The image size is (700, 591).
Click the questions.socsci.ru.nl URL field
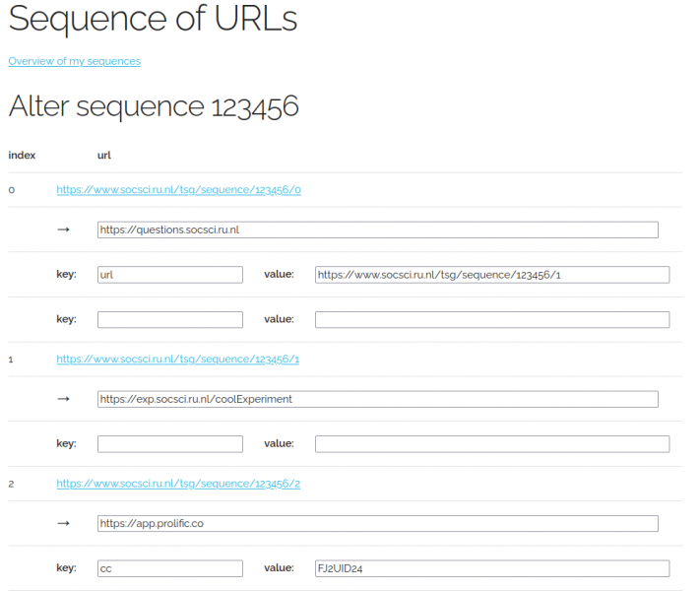377,230
